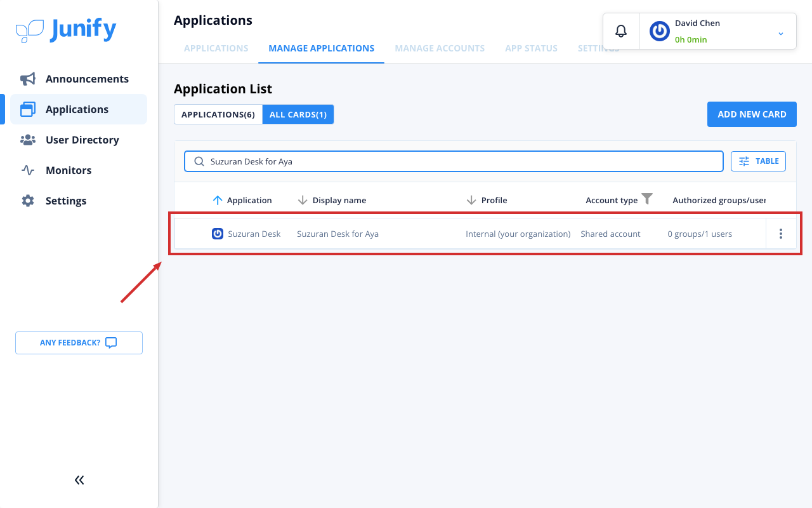Open notifications bell icon
The width and height of the screenshot is (812, 508).
pyautogui.click(x=621, y=30)
